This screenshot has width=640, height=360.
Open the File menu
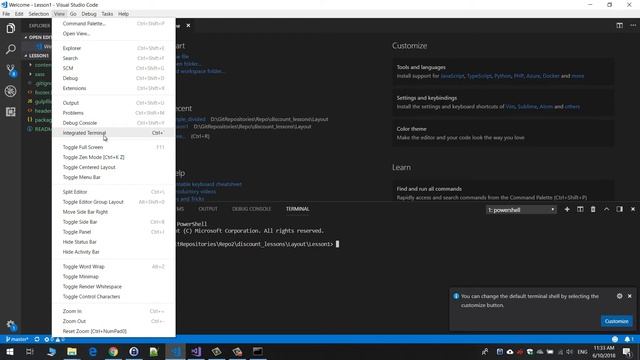point(6,14)
